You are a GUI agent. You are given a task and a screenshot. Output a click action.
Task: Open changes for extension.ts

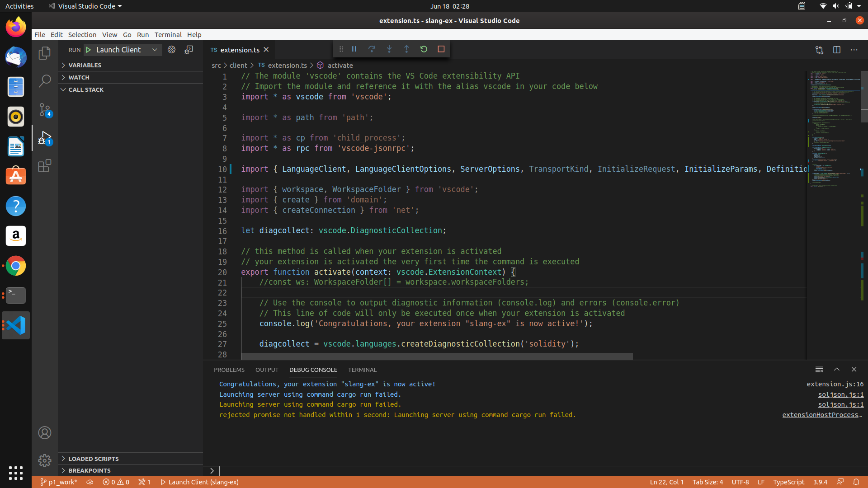[x=819, y=50]
